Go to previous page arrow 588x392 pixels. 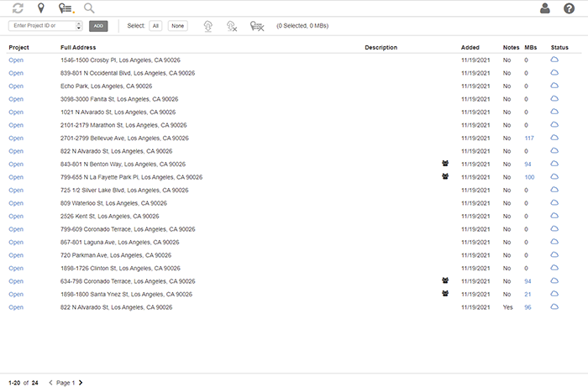pyautogui.click(x=50, y=383)
